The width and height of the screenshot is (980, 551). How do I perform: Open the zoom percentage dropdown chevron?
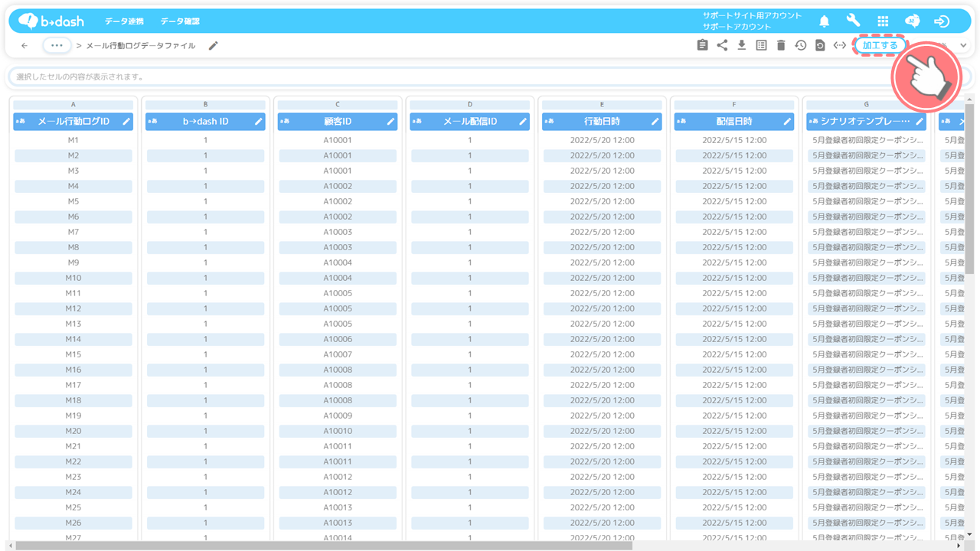[963, 46]
